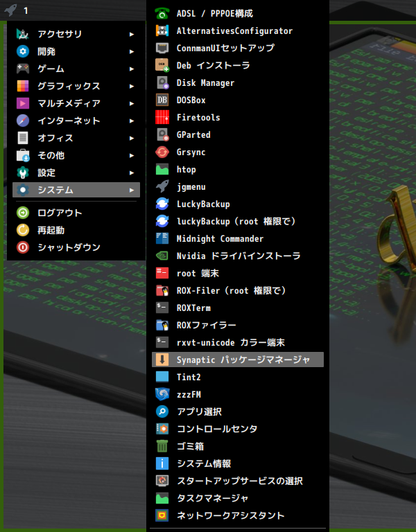
Task: Click the DOSBox DB icon
Action: (162, 100)
